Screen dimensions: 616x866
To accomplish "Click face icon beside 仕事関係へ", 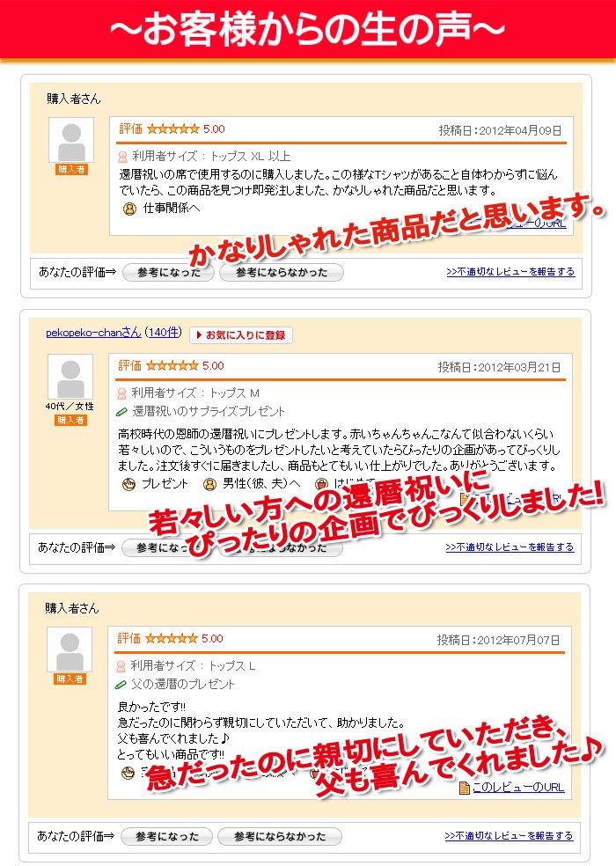I will tap(129, 209).
